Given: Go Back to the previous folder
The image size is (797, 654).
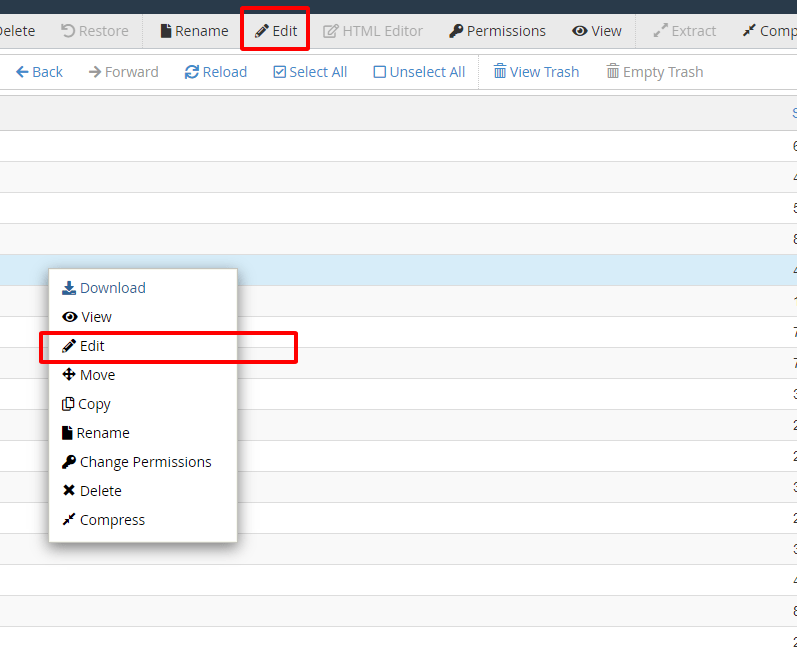Looking at the screenshot, I should click(x=39, y=72).
